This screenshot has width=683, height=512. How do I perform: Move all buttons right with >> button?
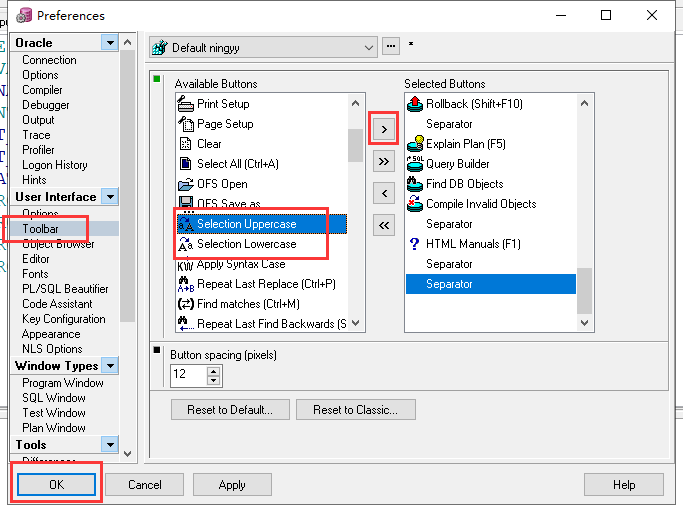[x=384, y=162]
